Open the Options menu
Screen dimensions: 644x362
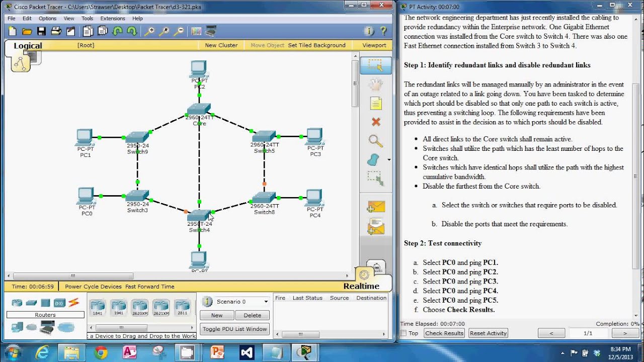(x=47, y=18)
